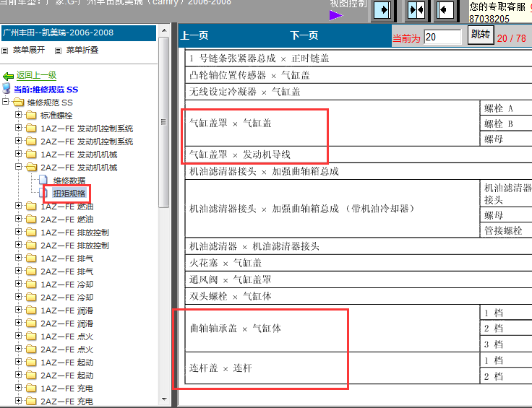This screenshot has height=408, width=532.
Task: Select the 扭矩规格 tree item
Action: tap(69, 194)
